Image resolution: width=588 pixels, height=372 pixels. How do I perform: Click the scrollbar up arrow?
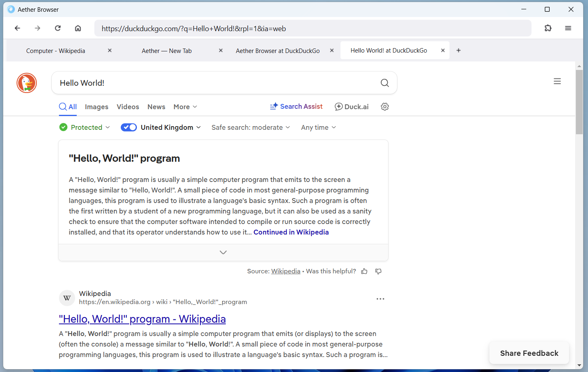click(579, 66)
